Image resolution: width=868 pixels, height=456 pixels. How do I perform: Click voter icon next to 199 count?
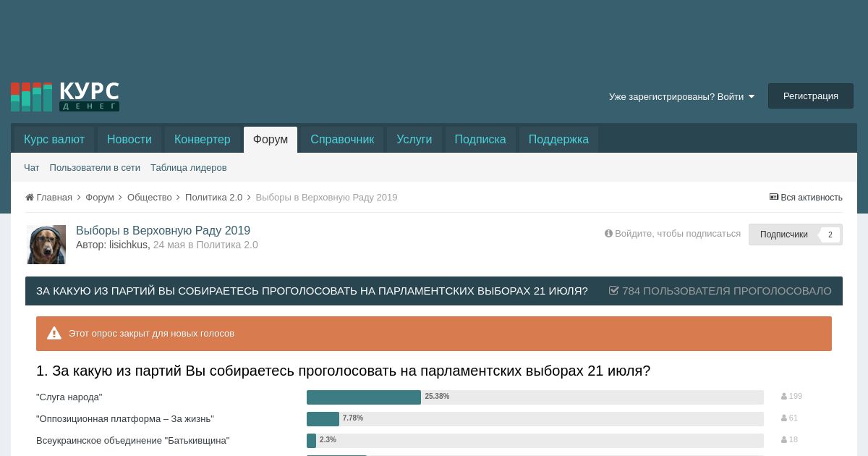tap(784, 397)
